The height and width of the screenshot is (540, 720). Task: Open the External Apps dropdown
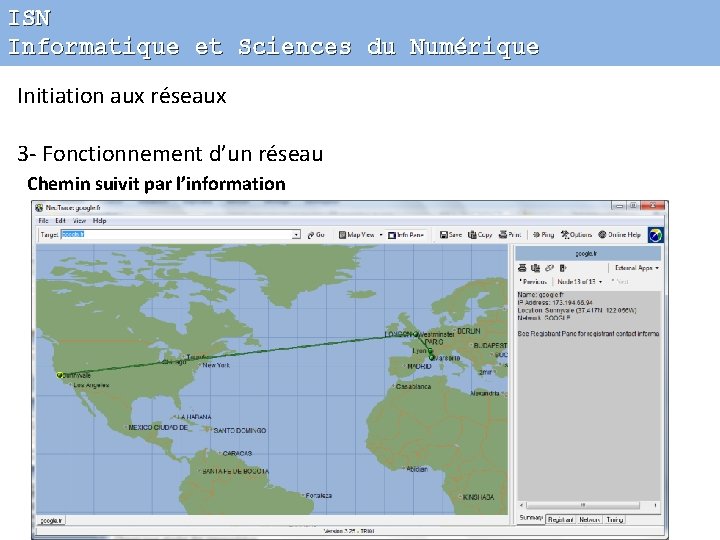[637, 268]
